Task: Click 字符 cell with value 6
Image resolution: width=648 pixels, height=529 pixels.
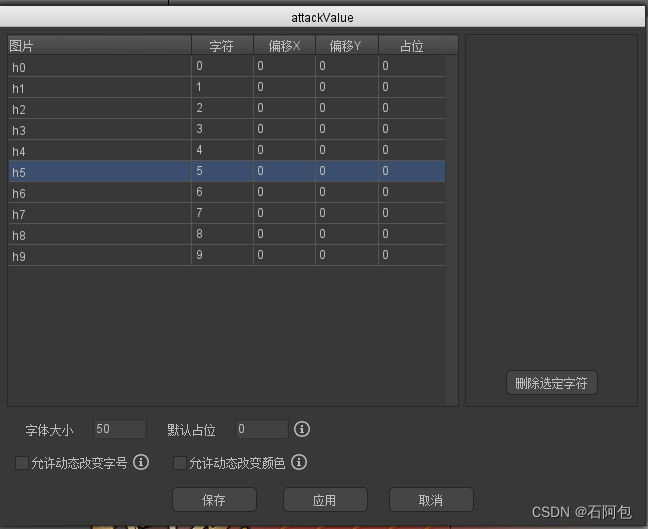Action: tap(222, 192)
